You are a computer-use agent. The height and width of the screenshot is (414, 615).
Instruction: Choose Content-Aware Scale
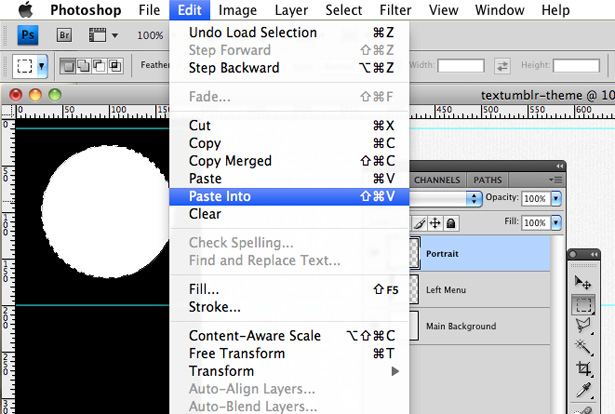(289, 336)
